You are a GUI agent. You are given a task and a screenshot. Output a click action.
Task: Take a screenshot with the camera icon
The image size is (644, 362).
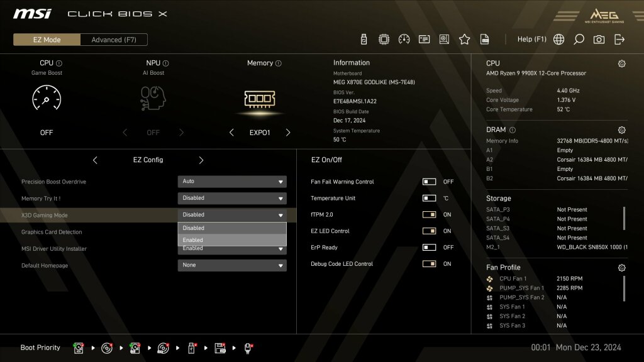(599, 40)
